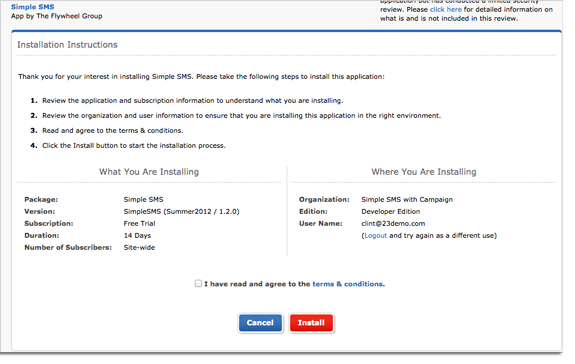Select the 'Where You Are Installing' heading
The width and height of the screenshot is (575, 364).
(424, 172)
